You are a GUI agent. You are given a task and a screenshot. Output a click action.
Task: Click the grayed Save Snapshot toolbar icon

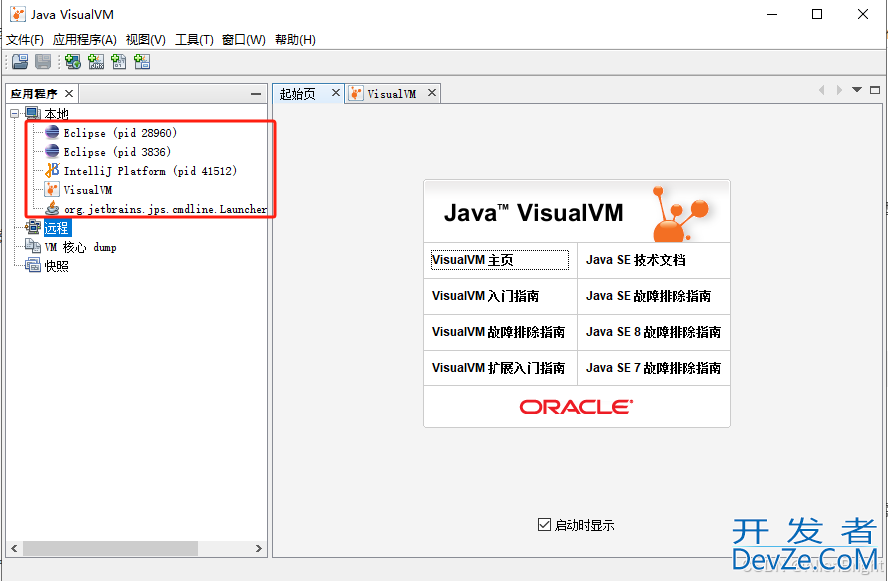43,62
